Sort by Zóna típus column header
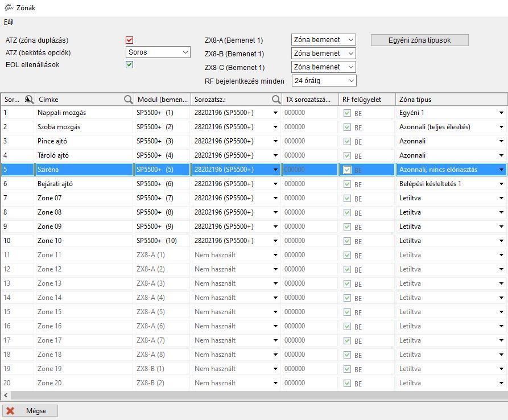 [x=451, y=100]
